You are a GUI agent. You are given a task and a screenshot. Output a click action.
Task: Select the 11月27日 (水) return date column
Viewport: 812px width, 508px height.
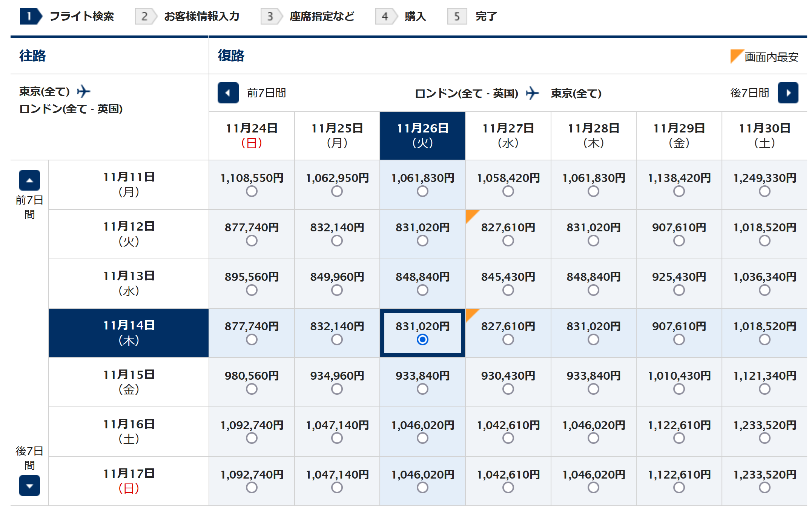click(x=508, y=135)
